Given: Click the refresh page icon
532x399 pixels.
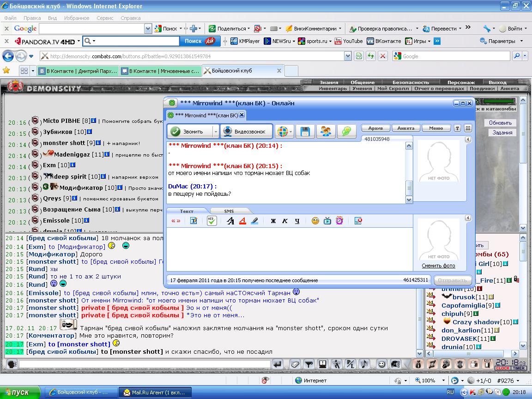Looking at the screenshot, I should 371,56.
